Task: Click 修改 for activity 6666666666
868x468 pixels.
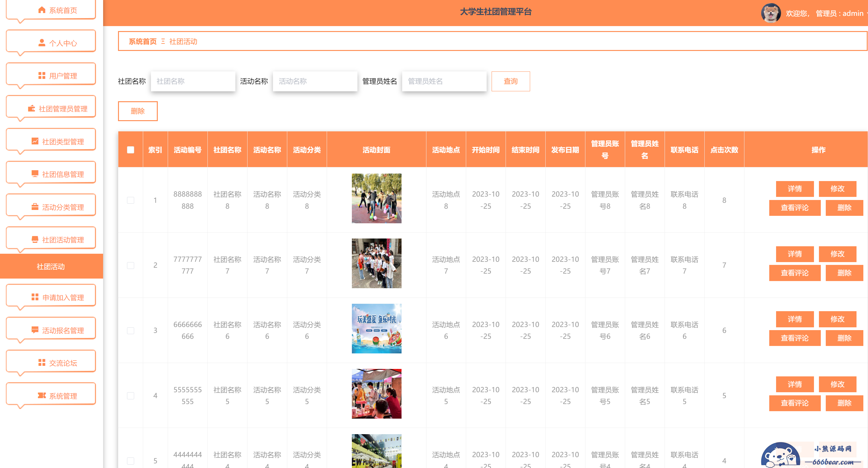Action: [837, 319]
